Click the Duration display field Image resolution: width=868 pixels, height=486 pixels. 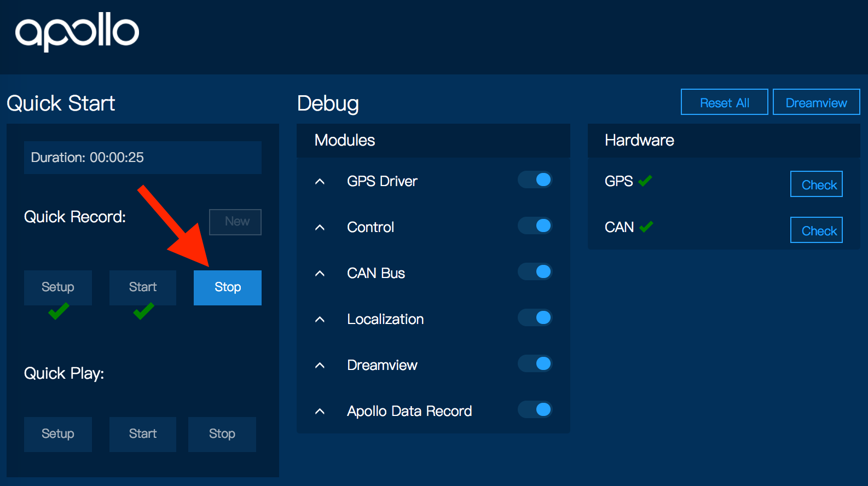142,158
